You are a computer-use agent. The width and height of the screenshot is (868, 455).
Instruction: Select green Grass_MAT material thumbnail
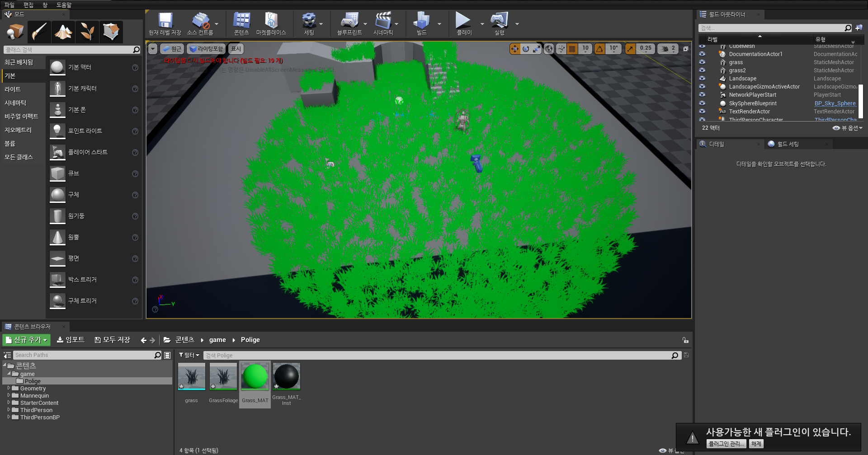pos(255,376)
